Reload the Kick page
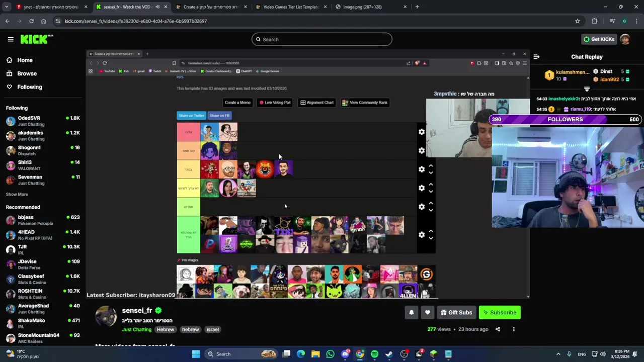 tap(31, 21)
